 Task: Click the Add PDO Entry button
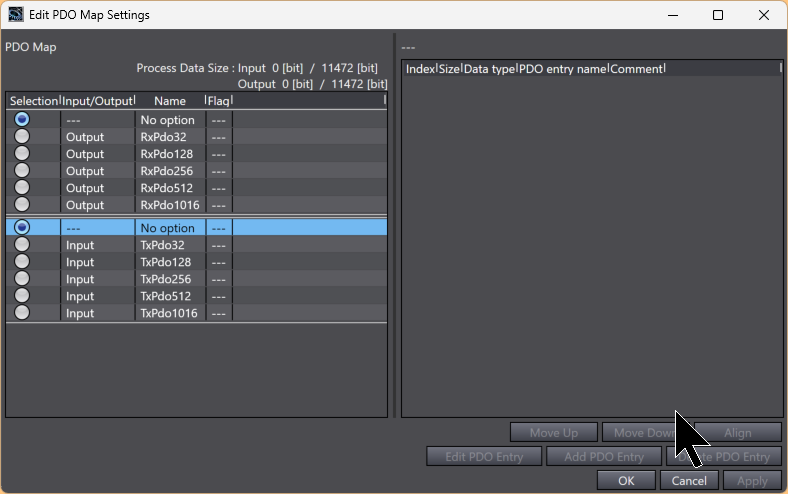[x=604, y=457]
